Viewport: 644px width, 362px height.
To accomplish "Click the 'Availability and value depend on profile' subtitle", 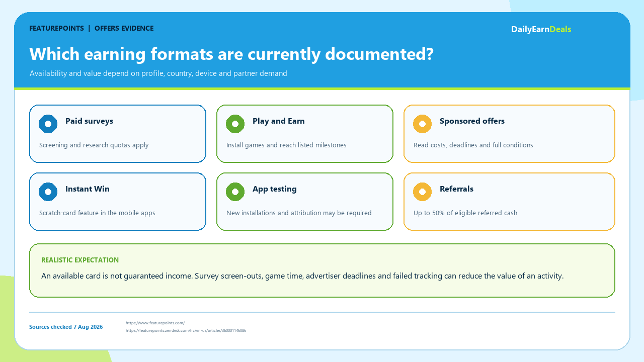I will 158,73.
